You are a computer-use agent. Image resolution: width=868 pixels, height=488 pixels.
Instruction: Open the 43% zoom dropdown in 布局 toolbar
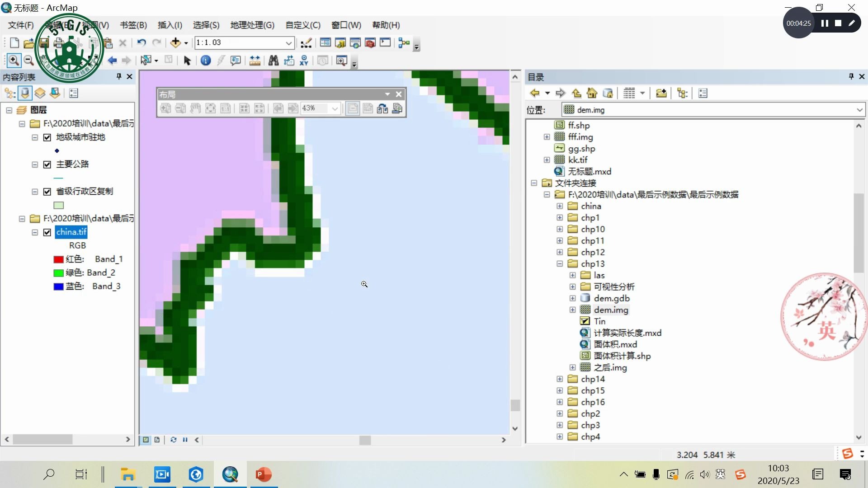(x=335, y=108)
